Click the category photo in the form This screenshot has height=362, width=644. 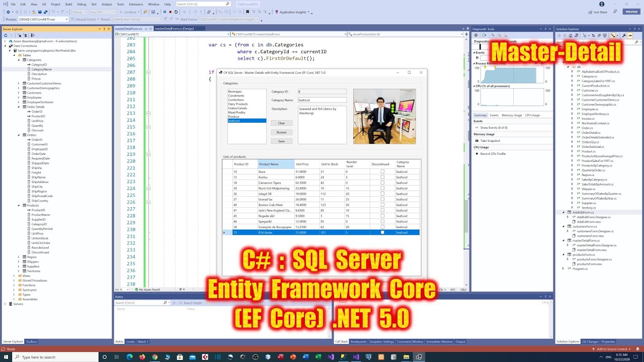tap(384, 116)
